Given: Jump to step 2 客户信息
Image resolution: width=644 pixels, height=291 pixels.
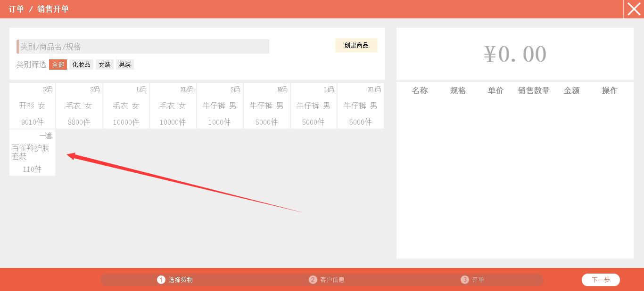Looking at the screenshot, I should [x=327, y=280].
